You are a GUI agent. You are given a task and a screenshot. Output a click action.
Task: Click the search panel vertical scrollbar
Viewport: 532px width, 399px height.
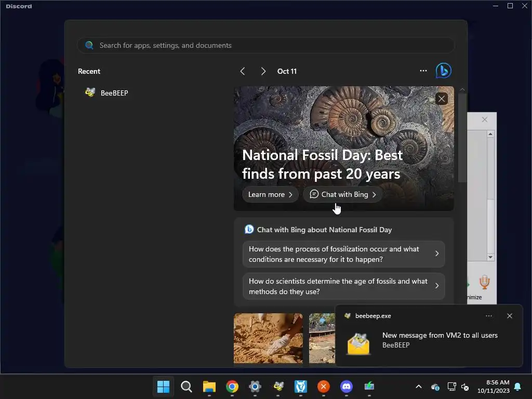coord(462,137)
